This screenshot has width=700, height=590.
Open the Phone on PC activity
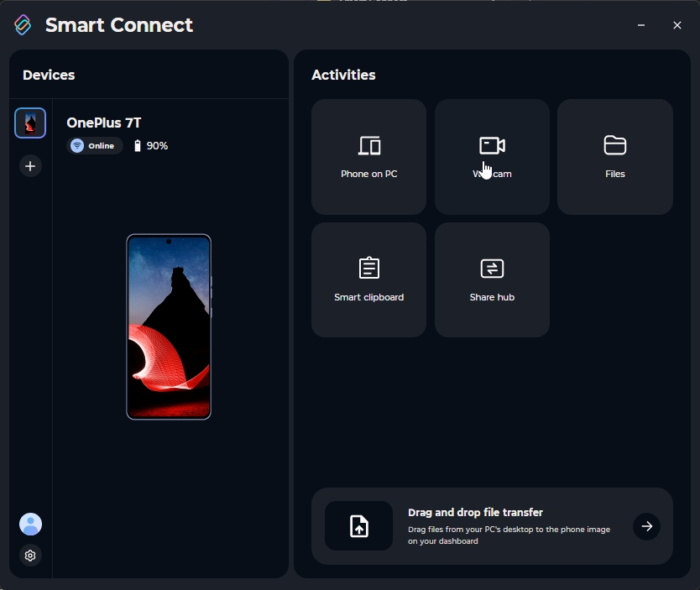click(368, 157)
